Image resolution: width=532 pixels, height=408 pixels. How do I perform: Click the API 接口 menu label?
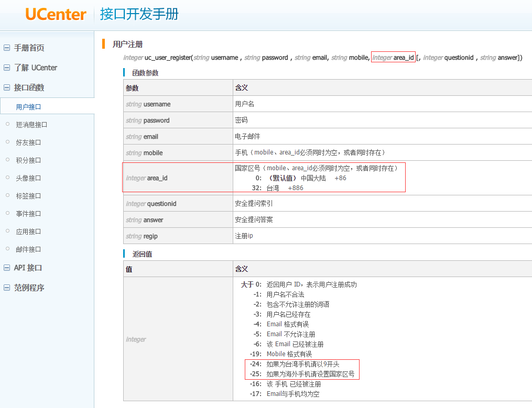28,268
